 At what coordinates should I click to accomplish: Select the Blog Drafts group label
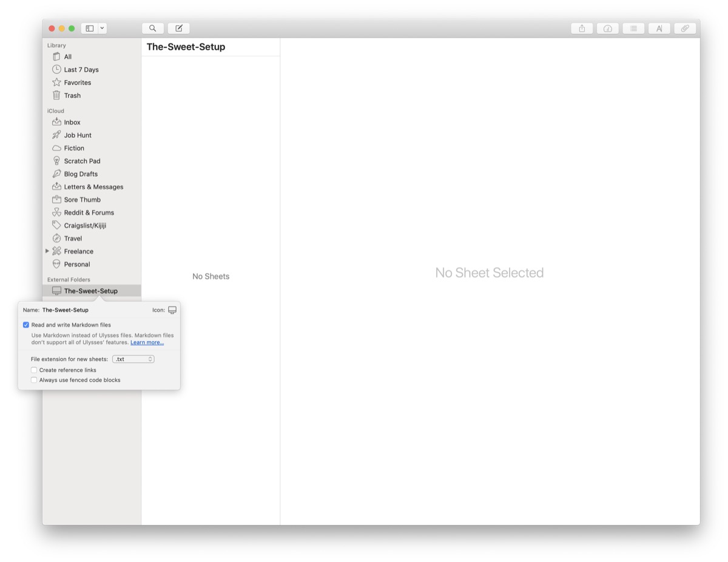pos(81,174)
